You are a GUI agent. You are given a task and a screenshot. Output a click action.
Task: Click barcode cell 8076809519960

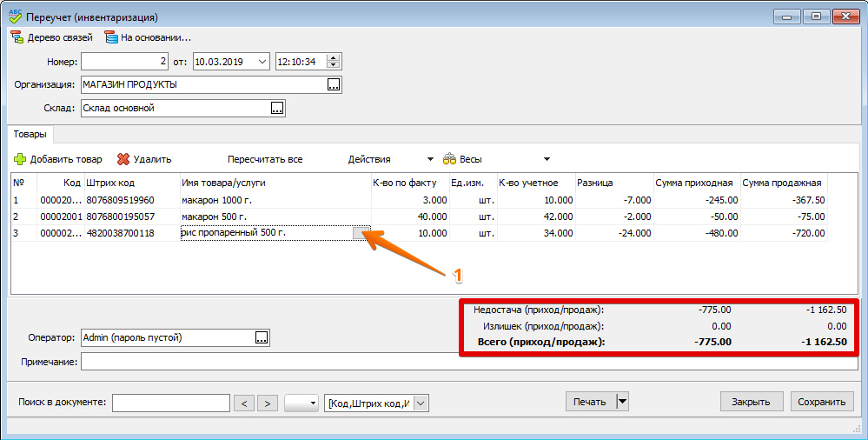(x=132, y=200)
